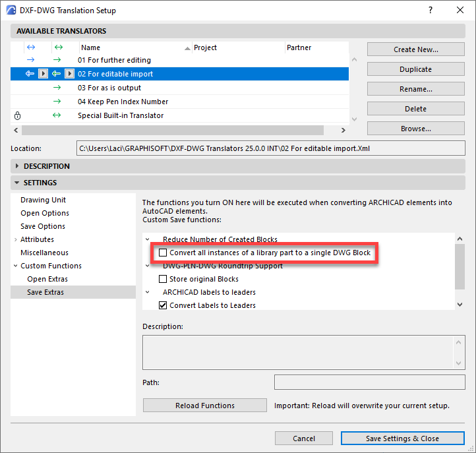Collapse the Custom Functions tree node
The image size is (476, 453).
click(x=15, y=266)
